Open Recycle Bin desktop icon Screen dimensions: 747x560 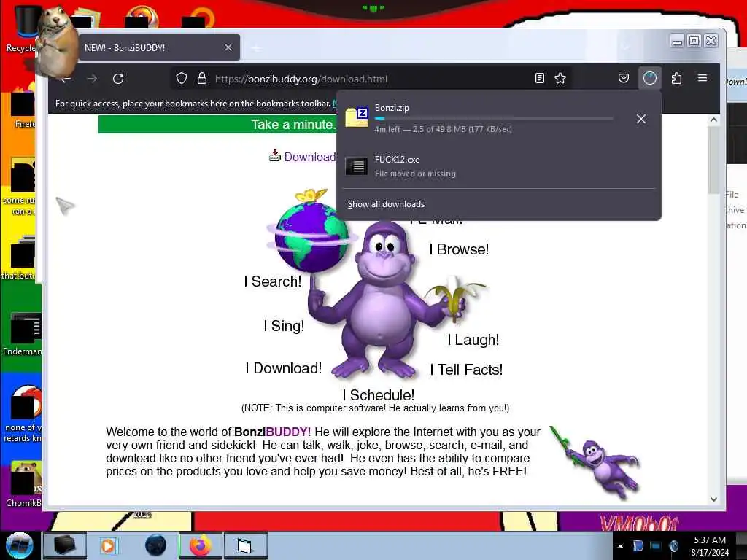[x=21, y=28]
